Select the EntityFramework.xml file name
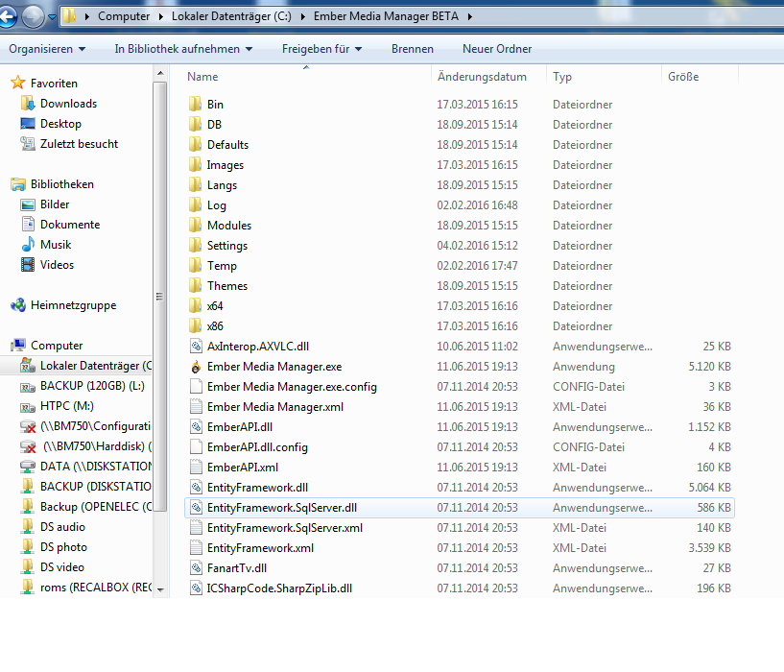This screenshot has width=784, height=672. point(260,547)
